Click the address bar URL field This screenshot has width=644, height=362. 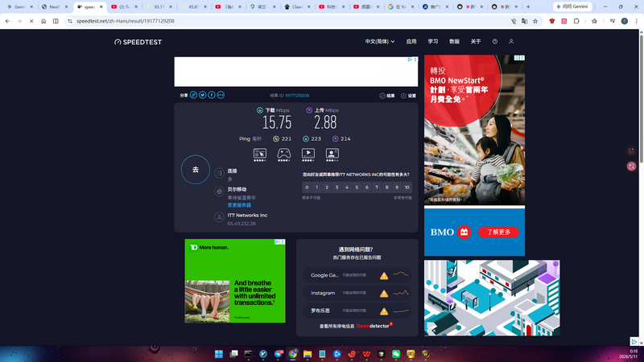(287, 21)
